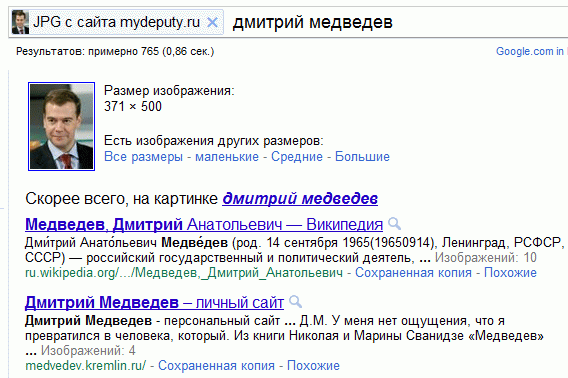568x378 pixels.
Task: Click the search box text query
Action: coord(312,22)
